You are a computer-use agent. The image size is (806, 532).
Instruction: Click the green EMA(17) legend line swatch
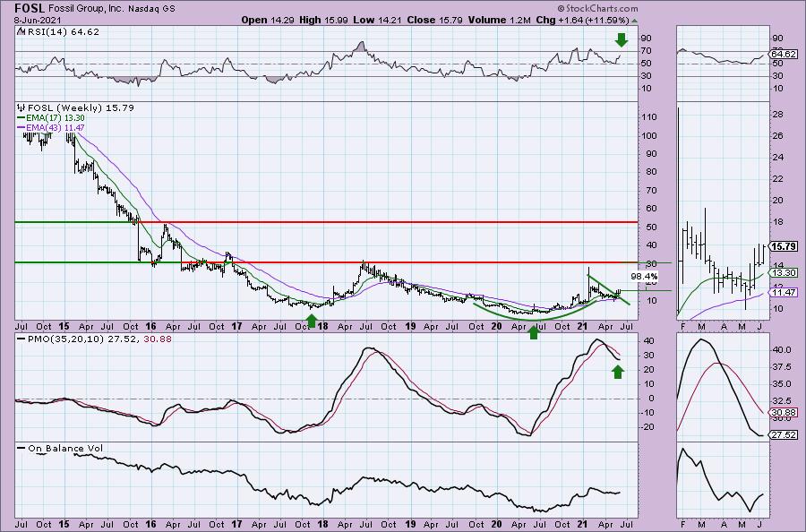(21, 117)
